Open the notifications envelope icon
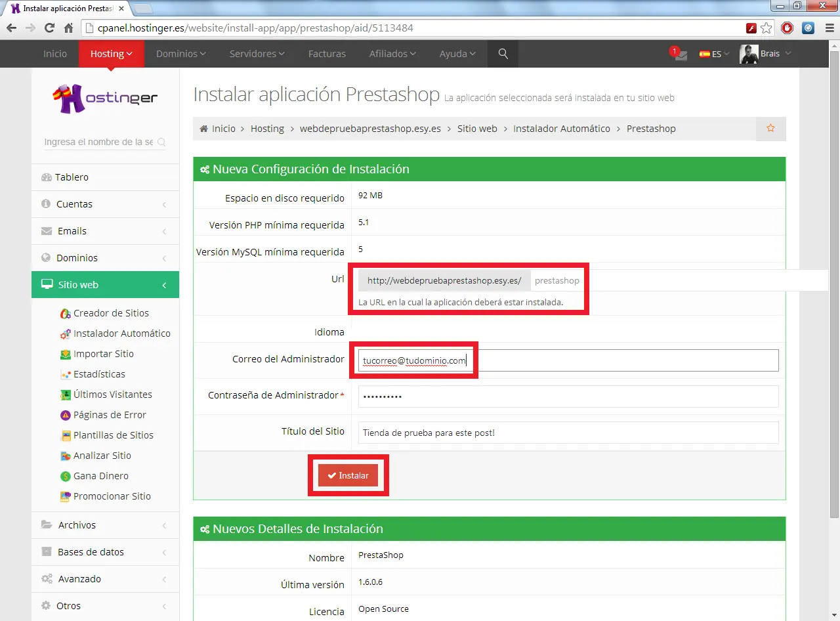The height and width of the screenshot is (621, 840). click(680, 54)
